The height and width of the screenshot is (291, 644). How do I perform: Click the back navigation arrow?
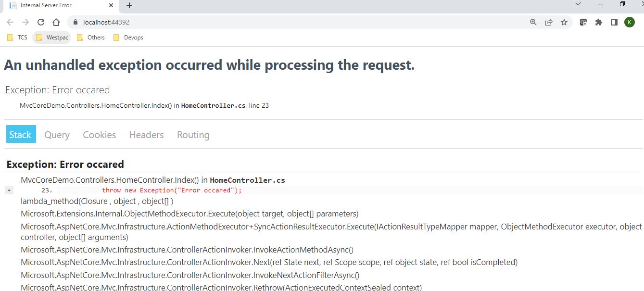[10, 22]
